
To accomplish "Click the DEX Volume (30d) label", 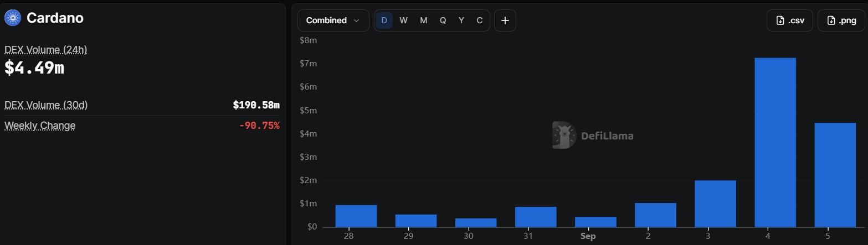I will pyautogui.click(x=46, y=105).
